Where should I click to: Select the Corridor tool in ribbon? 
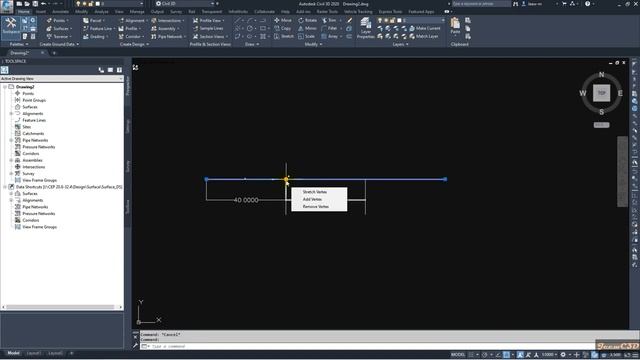[x=131, y=37]
